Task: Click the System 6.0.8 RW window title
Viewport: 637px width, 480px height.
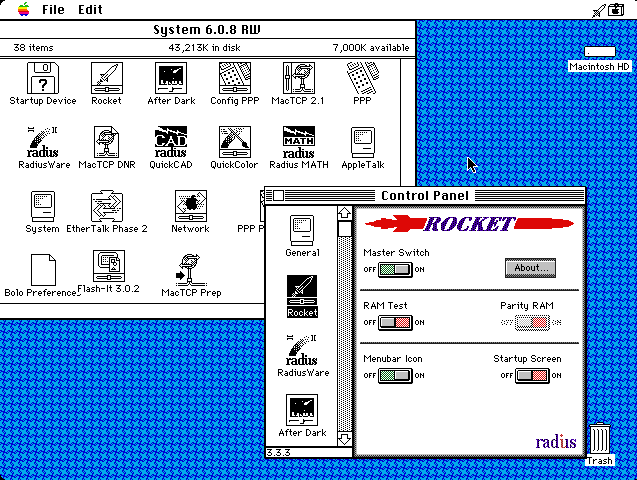Action: click(207, 30)
